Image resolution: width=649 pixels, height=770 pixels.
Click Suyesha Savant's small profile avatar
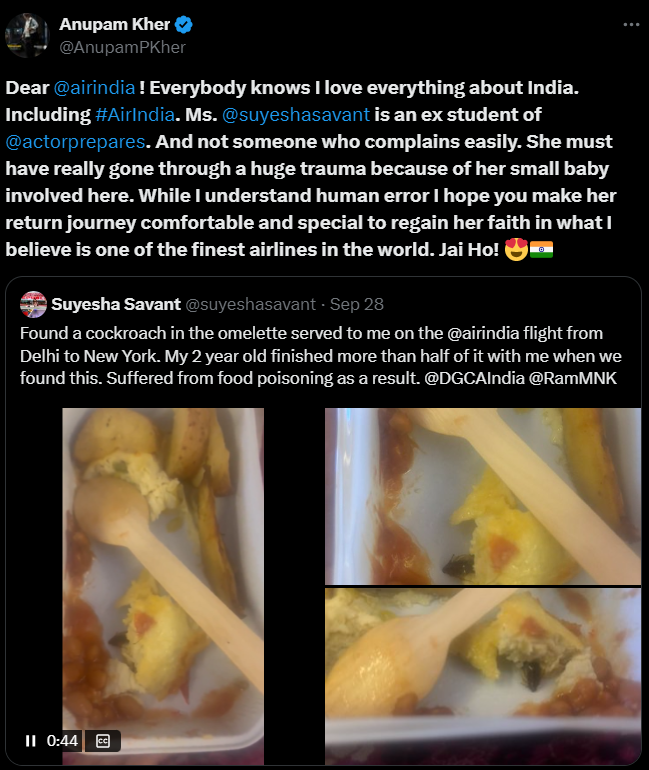click(x=33, y=304)
